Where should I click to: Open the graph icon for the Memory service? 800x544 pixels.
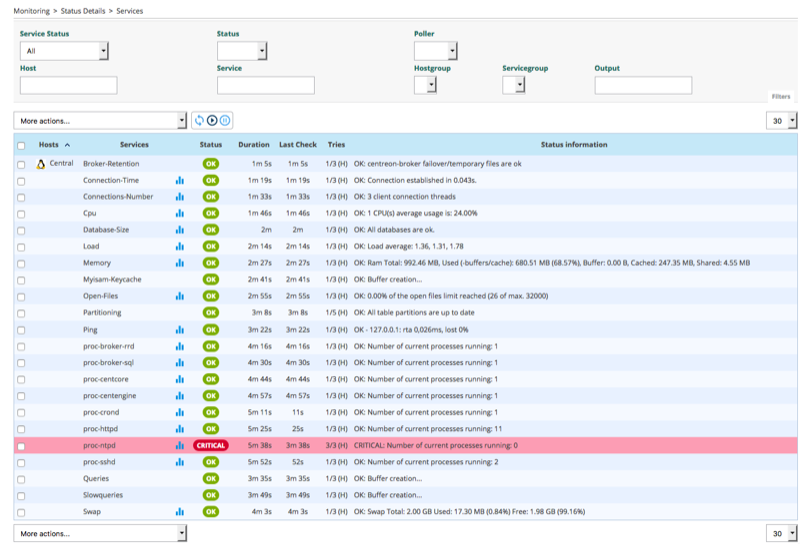[x=180, y=263]
